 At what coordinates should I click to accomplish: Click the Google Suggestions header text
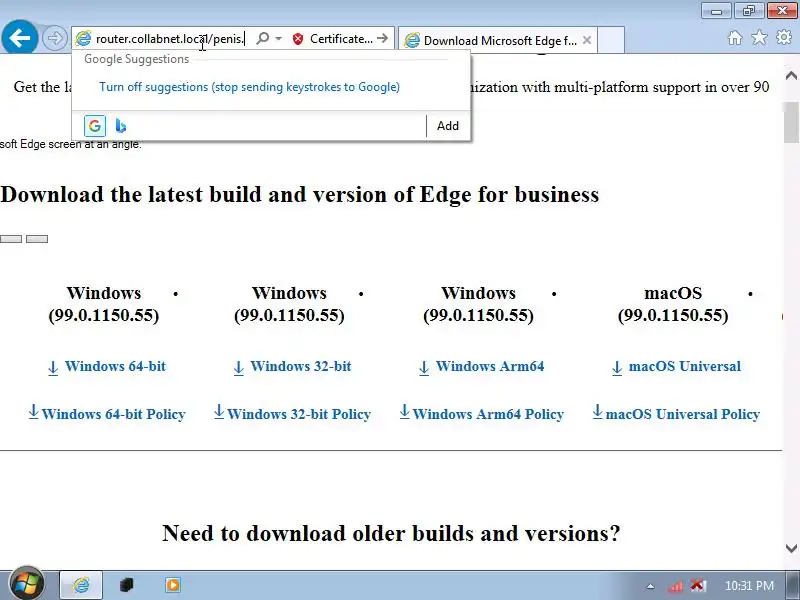click(136, 59)
